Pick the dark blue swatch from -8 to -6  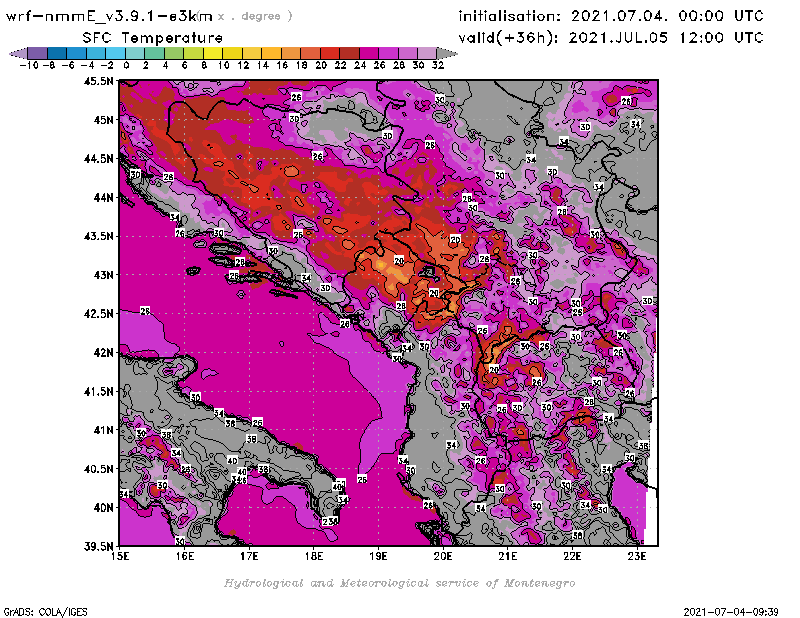[x=57, y=53]
